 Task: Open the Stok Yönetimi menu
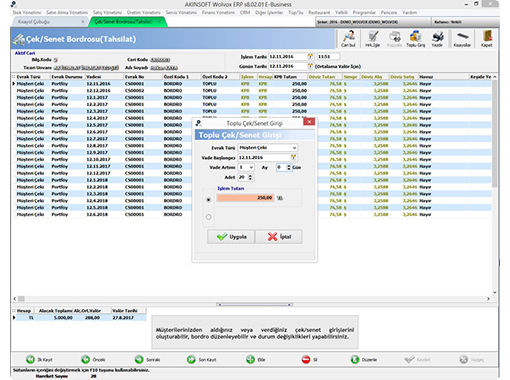(x=27, y=12)
